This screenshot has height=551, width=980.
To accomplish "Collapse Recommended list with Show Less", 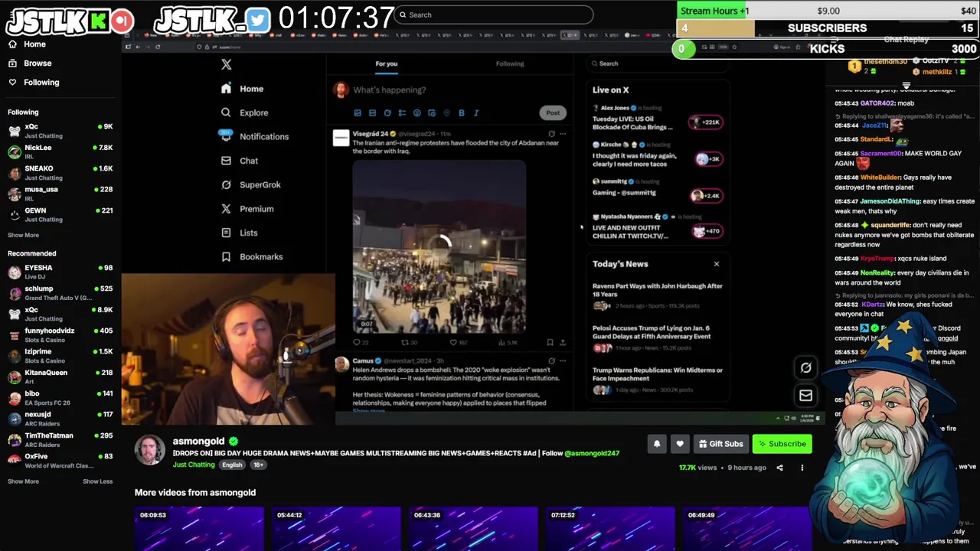I will 97,481.
